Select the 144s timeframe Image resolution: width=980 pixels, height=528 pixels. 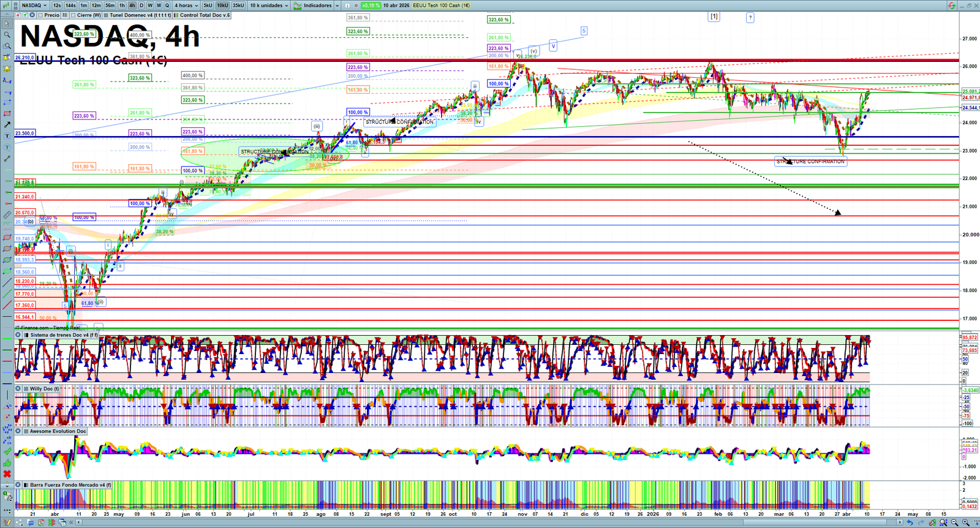click(70, 6)
